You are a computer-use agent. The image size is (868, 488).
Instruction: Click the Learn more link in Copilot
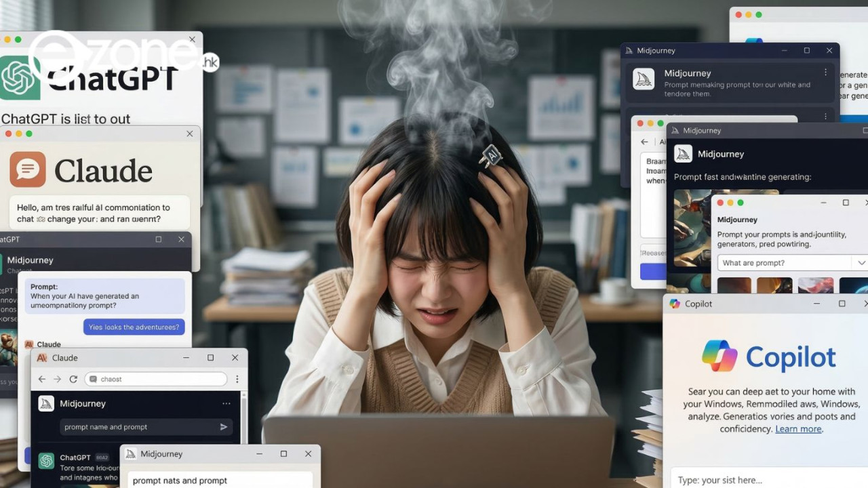pyautogui.click(x=798, y=428)
